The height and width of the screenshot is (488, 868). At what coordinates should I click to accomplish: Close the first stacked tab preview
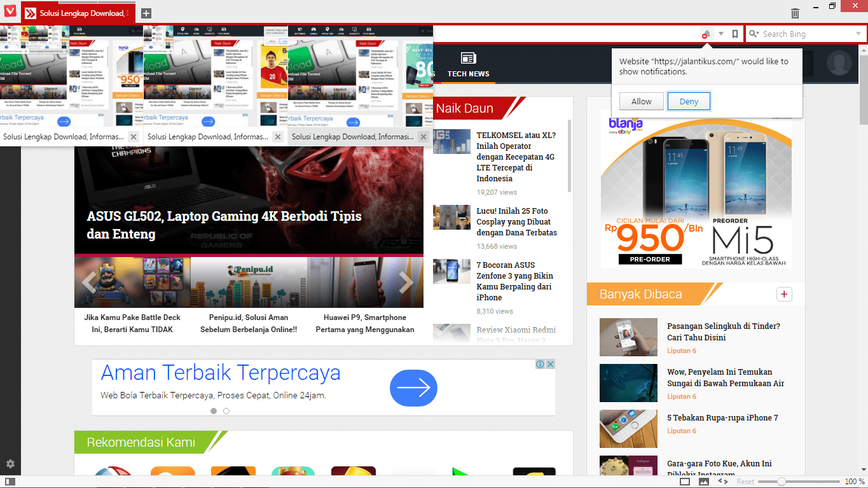click(x=134, y=137)
